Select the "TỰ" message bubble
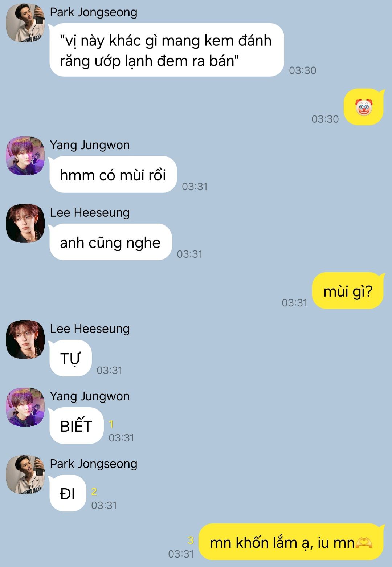This screenshot has width=392, height=567. 70,358
